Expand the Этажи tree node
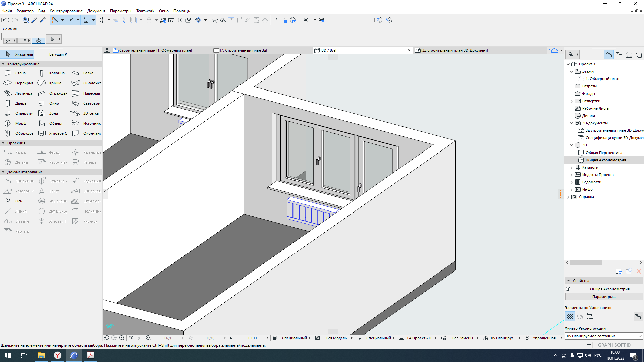644x362 pixels. coord(572,71)
